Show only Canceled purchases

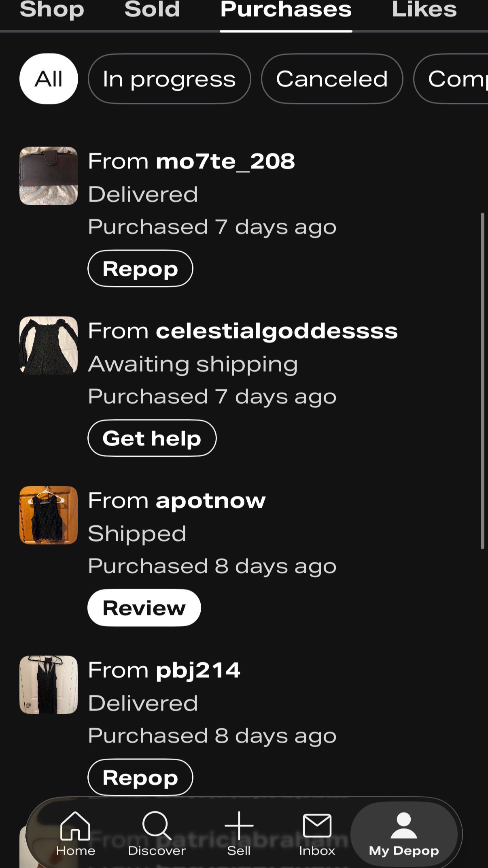[332, 79]
